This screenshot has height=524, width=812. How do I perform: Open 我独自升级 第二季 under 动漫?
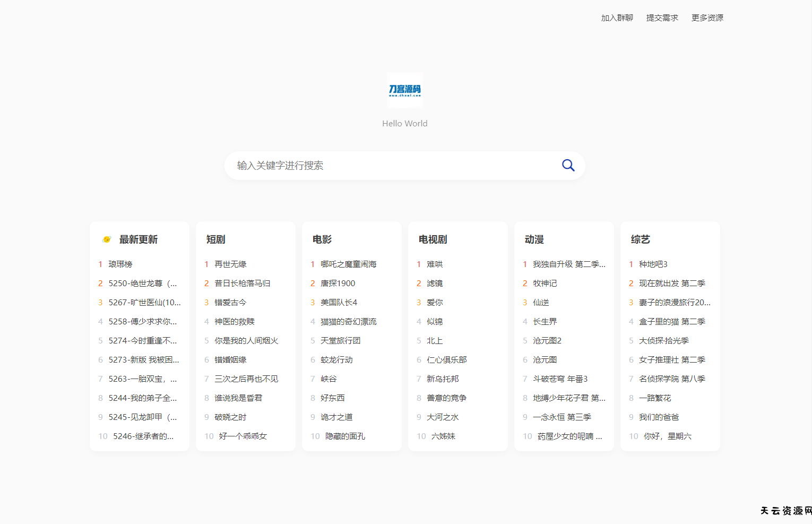568,264
